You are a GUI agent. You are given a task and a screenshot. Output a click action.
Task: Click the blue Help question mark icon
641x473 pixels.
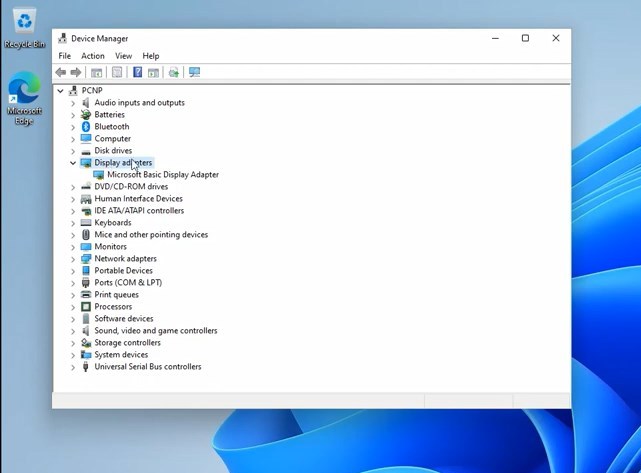[x=137, y=72]
